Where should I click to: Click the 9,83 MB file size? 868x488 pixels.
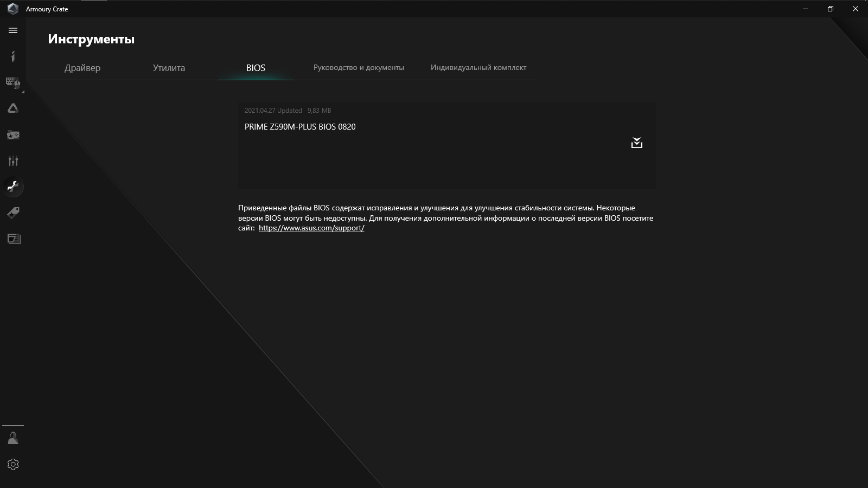pyautogui.click(x=319, y=111)
